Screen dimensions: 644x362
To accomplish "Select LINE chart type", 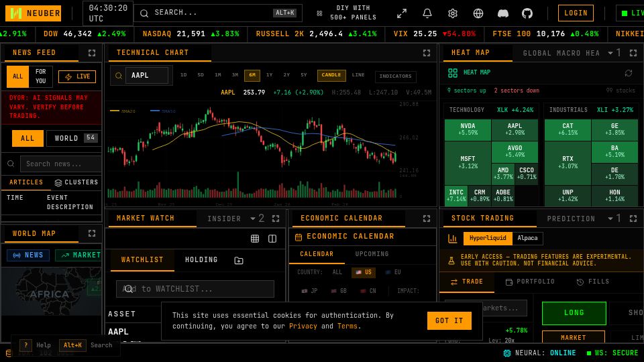I will pos(358,75).
